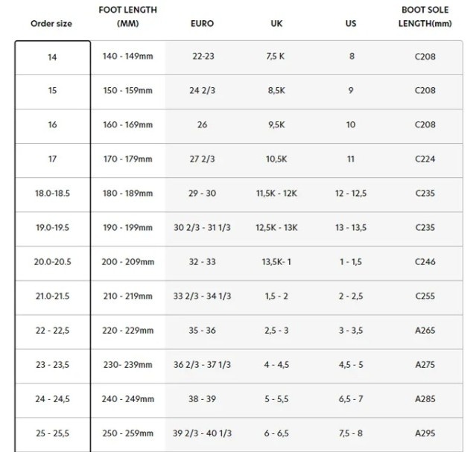Select the "US" column header
This screenshot has height=452, width=476.
tap(351, 23)
